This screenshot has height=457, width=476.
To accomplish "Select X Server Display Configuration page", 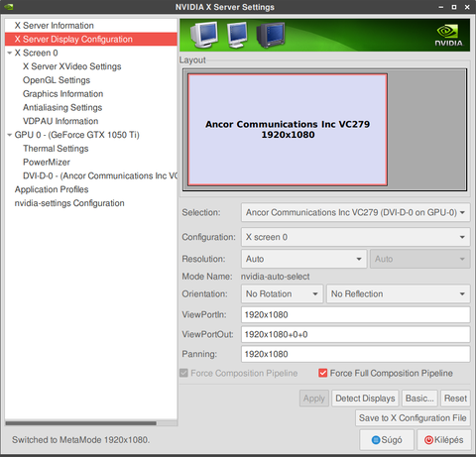I will (91, 39).
